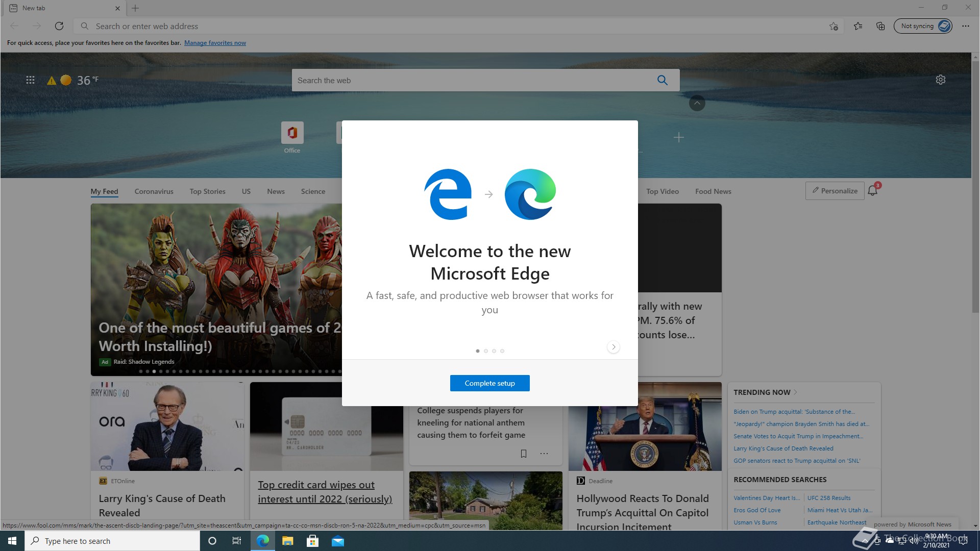Screen dimensions: 980x551
Task: Click the Raid Shadow Legends ad image
Action: (x=216, y=289)
